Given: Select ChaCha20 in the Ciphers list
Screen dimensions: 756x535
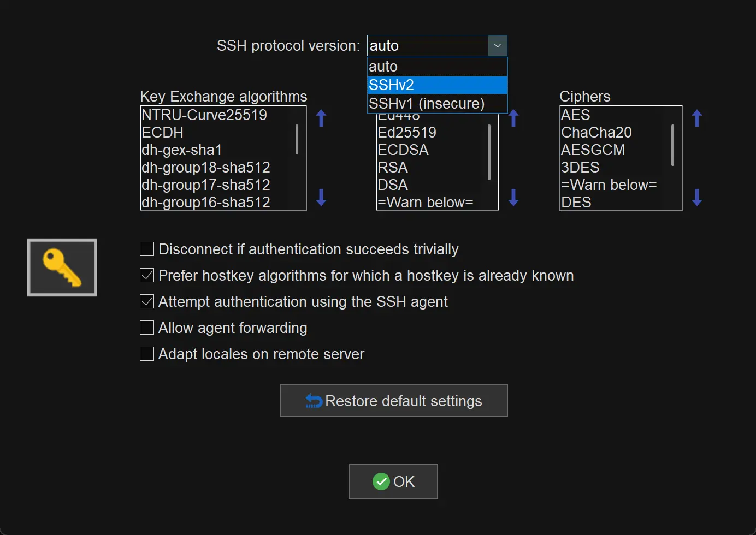Looking at the screenshot, I should 596,133.
